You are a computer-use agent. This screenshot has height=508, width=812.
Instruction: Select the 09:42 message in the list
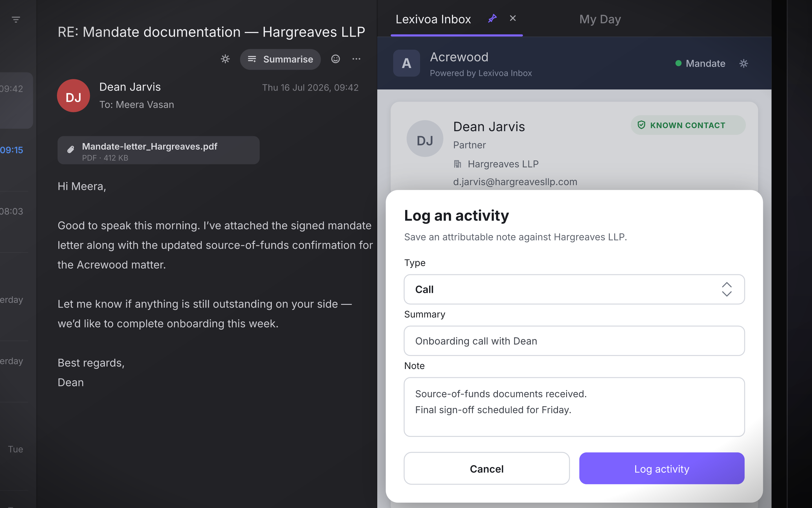click(16, 100)
